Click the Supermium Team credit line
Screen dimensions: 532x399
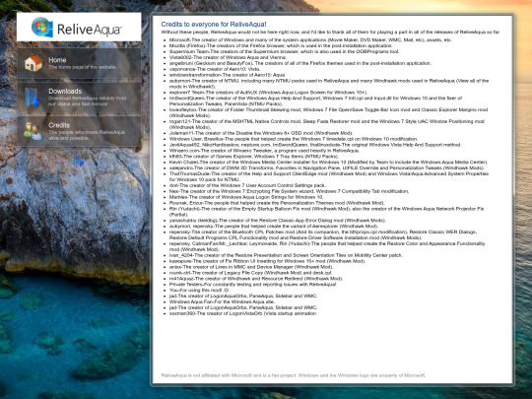pyautogui.click(x=285, y=51)
